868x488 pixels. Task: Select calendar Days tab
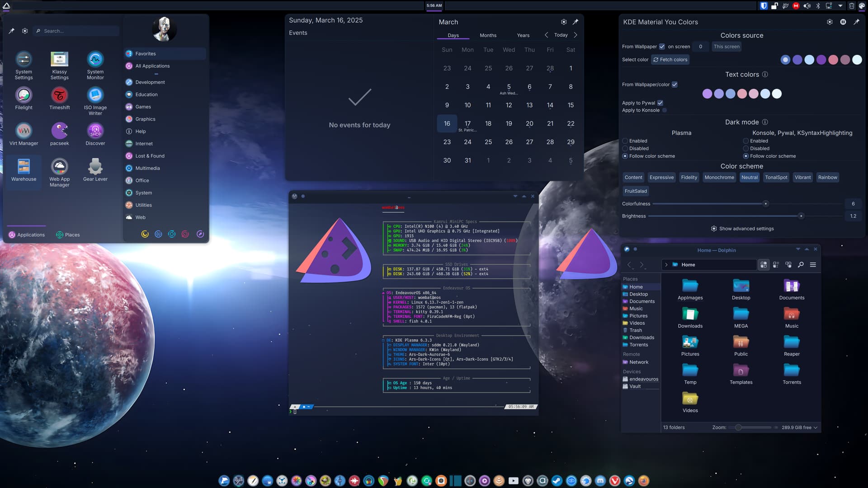pyautogui.click(x=453, y=35)
